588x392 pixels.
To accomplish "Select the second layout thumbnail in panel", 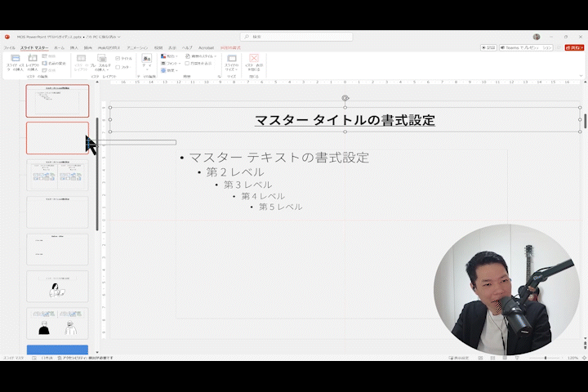I will click(57, 137).
